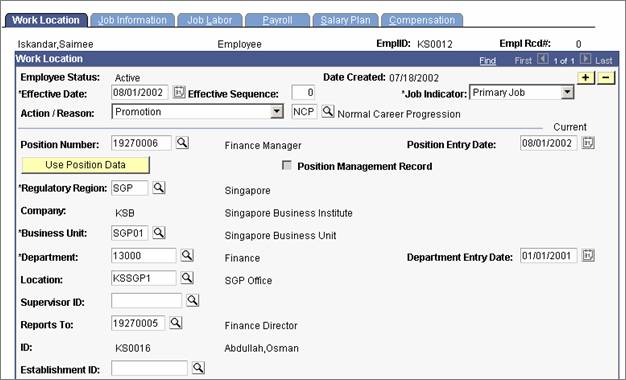
Task: Click the text Singapore Business Unit
Action: [x=280, y=236]
